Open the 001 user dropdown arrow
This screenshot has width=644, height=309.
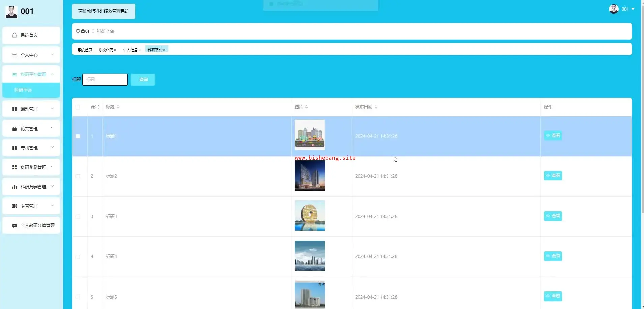(x=633, y=9)
